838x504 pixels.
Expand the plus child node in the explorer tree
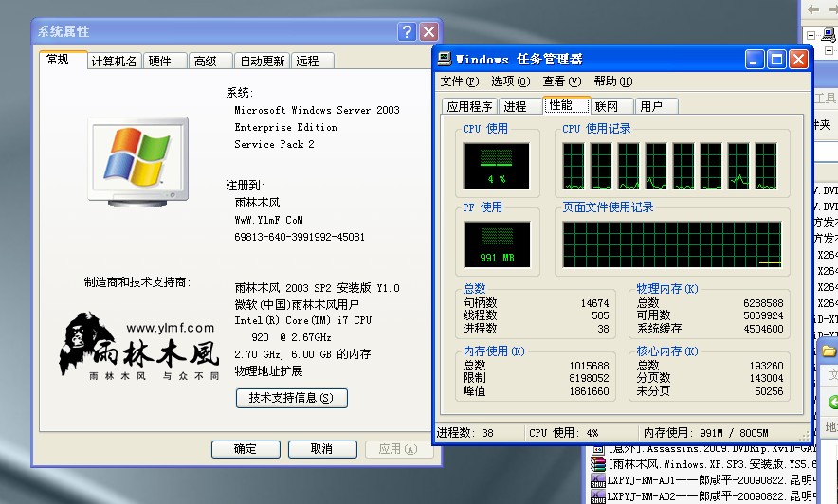click(829, 51)
